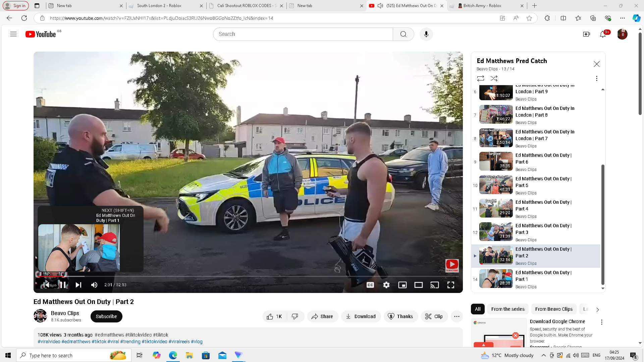Open File Explorer from the taskbar

189,355
